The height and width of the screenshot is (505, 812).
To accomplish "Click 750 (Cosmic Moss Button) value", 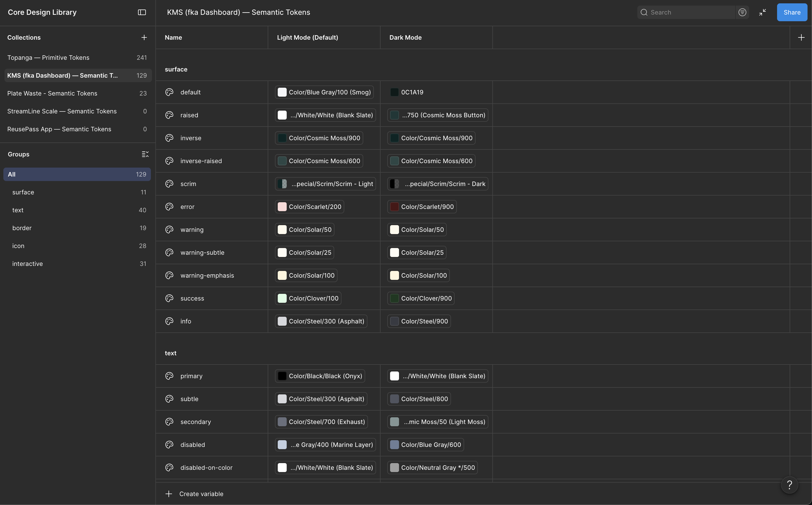I will point(438,115).
